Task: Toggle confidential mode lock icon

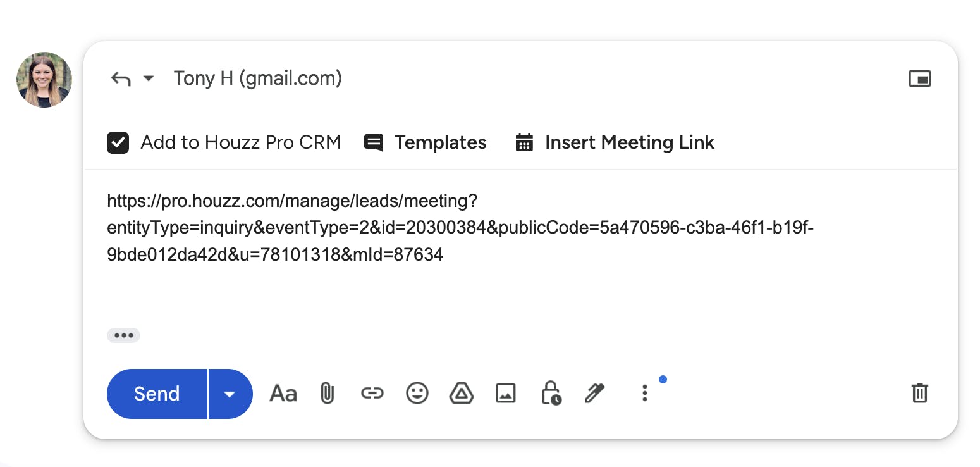Action: 551,394
